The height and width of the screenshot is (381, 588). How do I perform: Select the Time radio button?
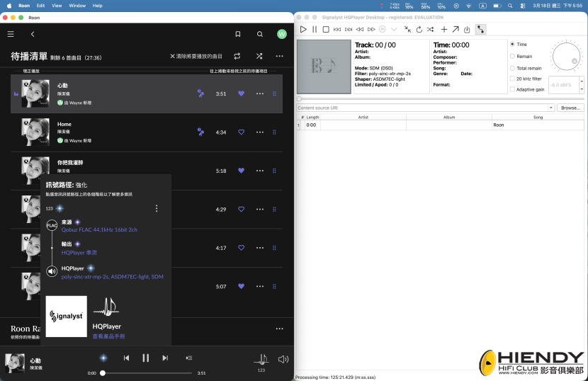point(512,44)
